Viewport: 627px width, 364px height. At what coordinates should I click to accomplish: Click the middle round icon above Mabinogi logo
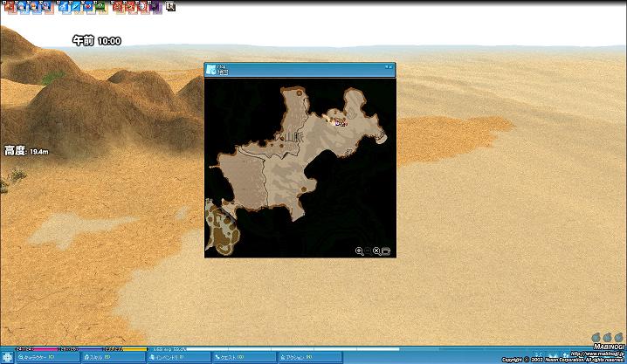pos(607,337)
